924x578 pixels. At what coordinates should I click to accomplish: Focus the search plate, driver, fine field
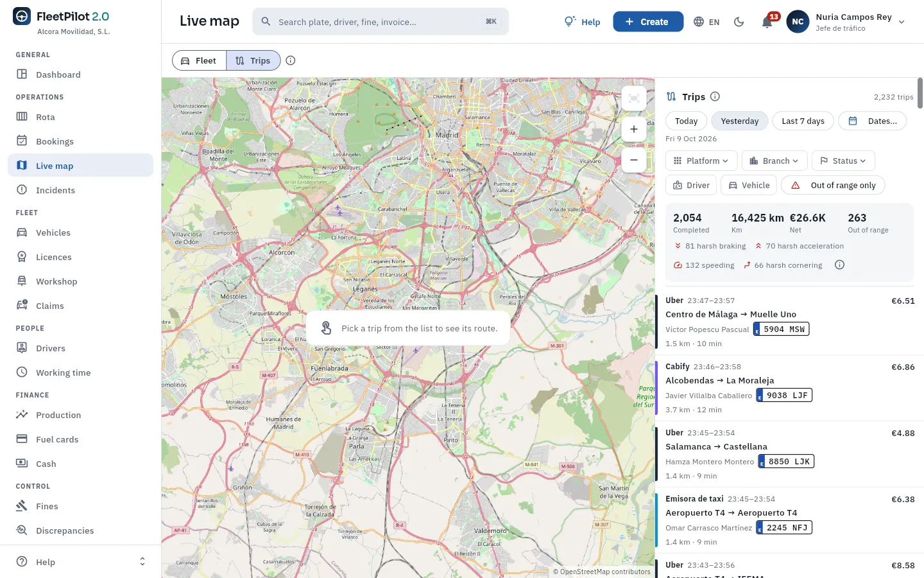pos(381,22)
